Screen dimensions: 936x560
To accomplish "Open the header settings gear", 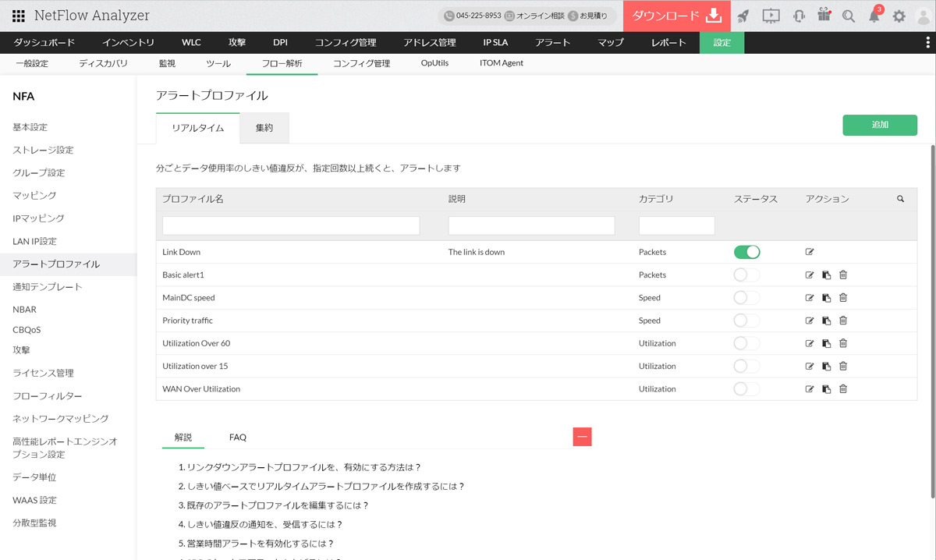I will tap(899, 16).
